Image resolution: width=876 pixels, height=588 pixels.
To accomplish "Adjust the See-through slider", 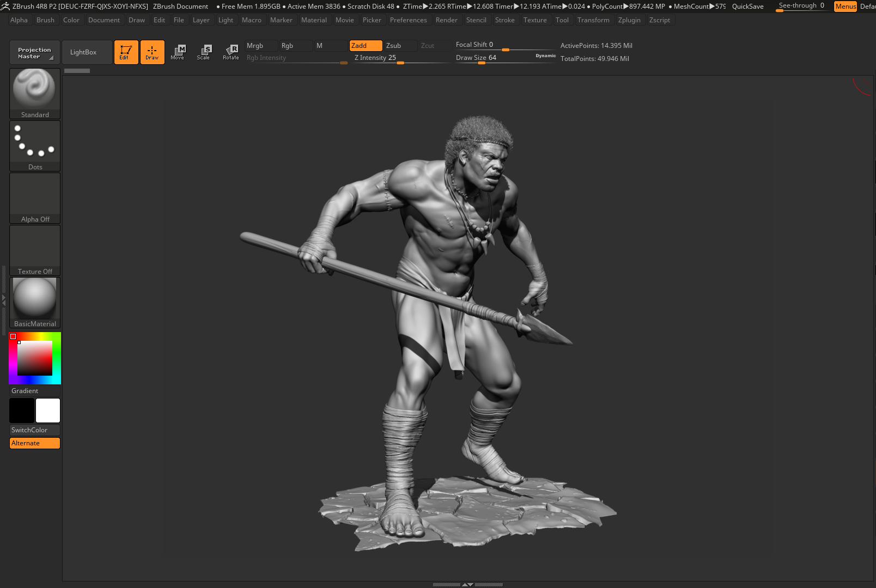I will click(802, 7).
